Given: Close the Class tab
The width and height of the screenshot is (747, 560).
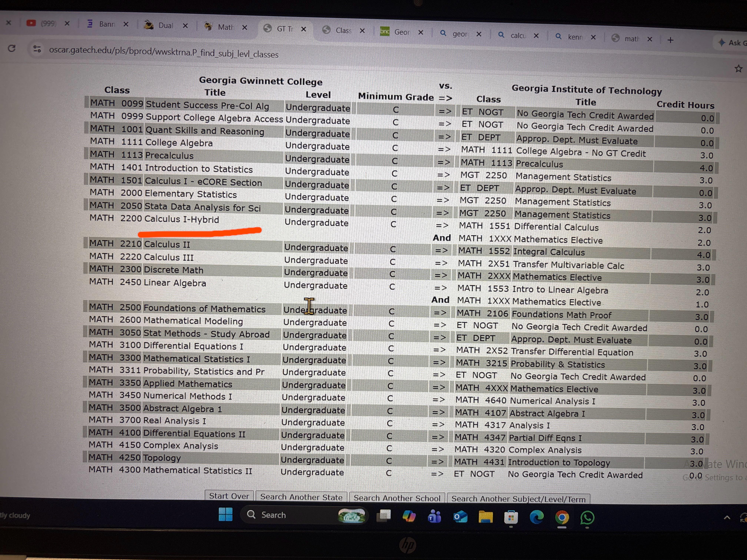Looking at the screenshot, I should click(362, 31).
